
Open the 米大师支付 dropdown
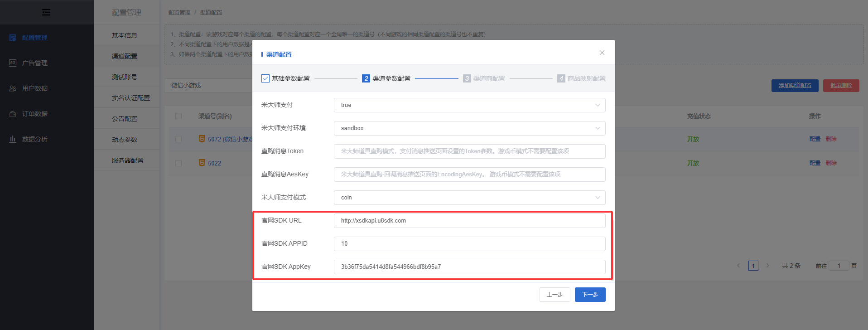pyautogui.click(x=470, y=105)
